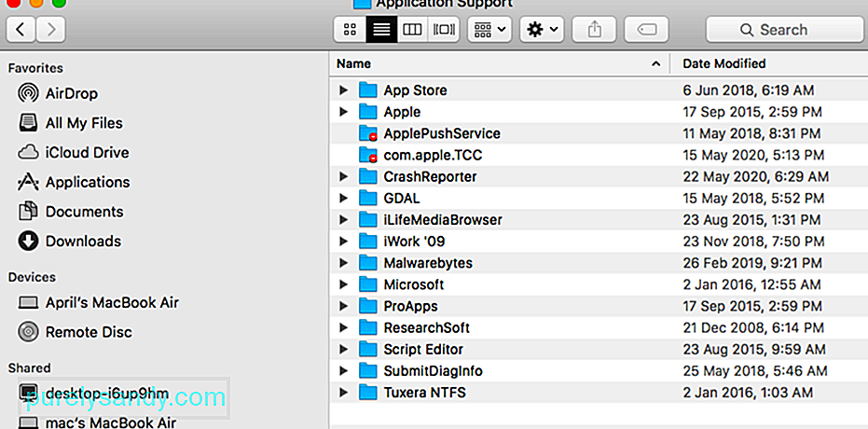Expand the GDAL folder
Image resolution: width=868 pixels, height=429 pixels.
point(344,198)
